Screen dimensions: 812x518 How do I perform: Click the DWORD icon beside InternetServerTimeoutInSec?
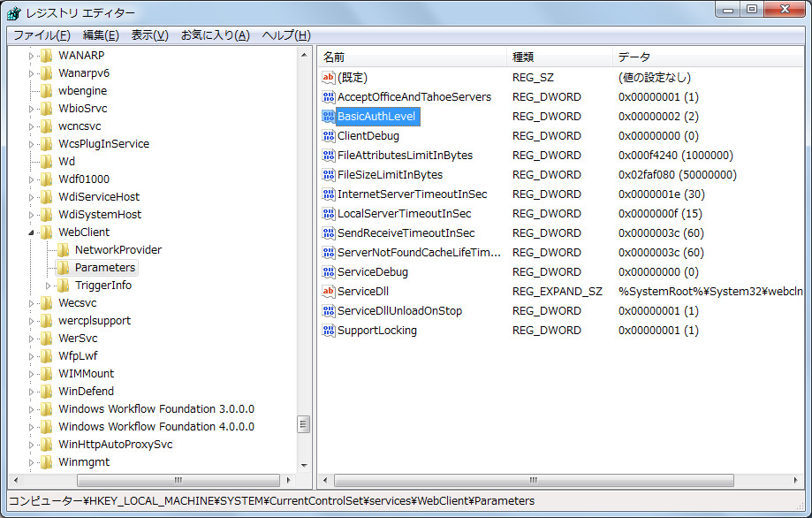tap(329, 194)
